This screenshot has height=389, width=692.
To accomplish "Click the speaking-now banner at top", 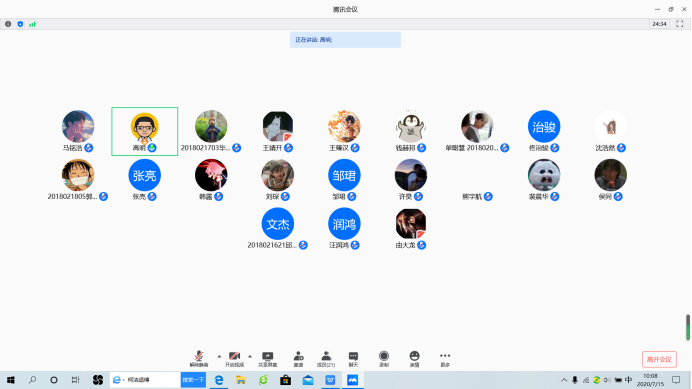I will click(345, 40).
